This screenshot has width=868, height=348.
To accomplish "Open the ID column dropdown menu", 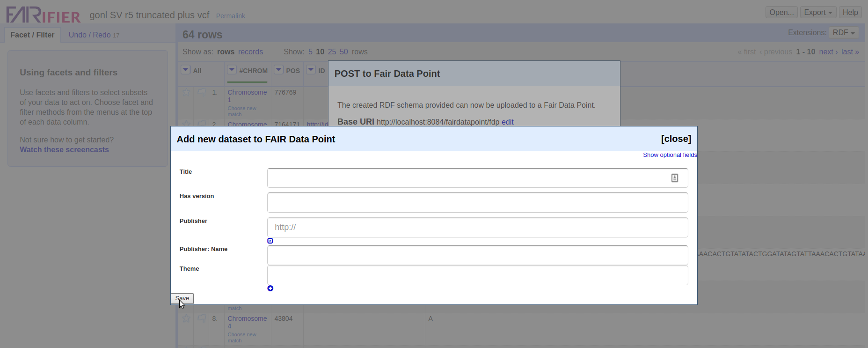I will click(x=311, y=70).
